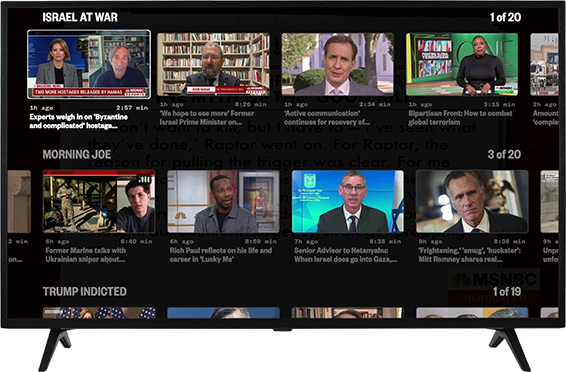Play the Former Israel Prime Minister video thumbnail
Image resolution: width=566 pixels, height=372 pixels.
(x=213, y=64)
